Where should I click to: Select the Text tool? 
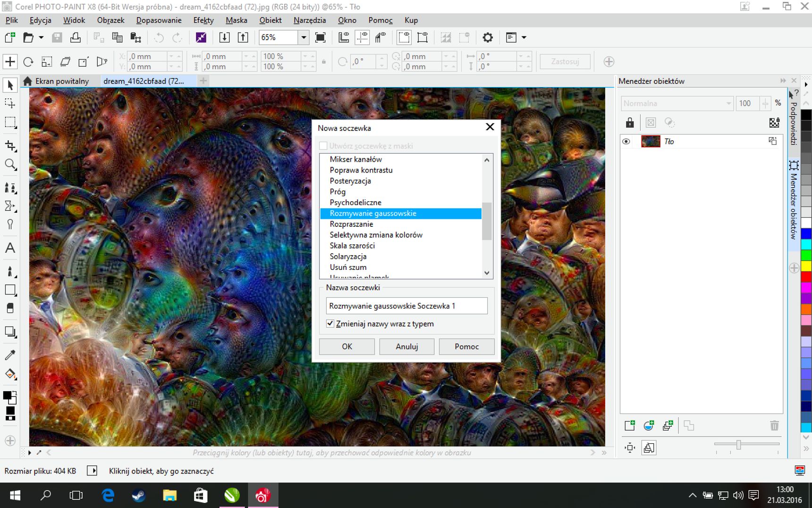[x=10, y=248]
